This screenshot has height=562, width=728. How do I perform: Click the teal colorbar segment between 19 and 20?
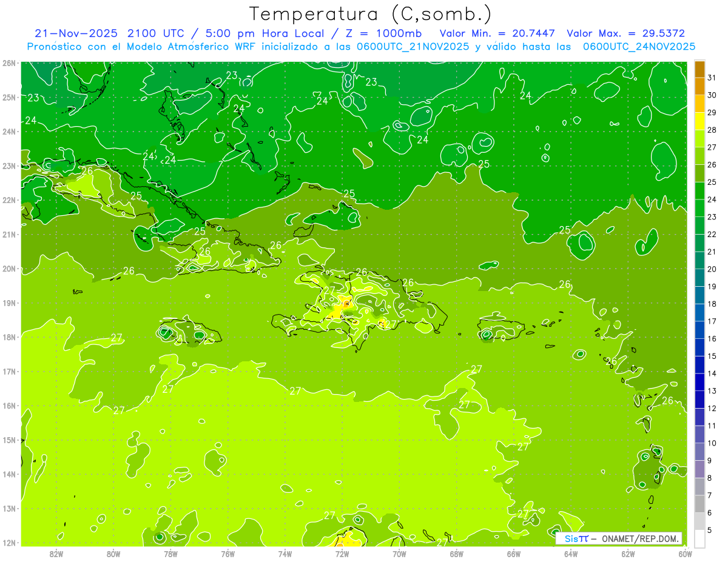coord(699,278)
